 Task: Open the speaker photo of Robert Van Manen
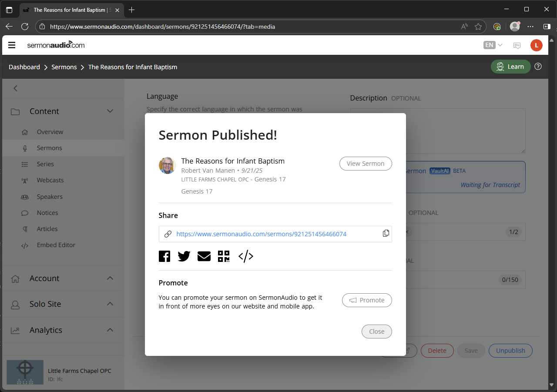(x=167, y=165)
